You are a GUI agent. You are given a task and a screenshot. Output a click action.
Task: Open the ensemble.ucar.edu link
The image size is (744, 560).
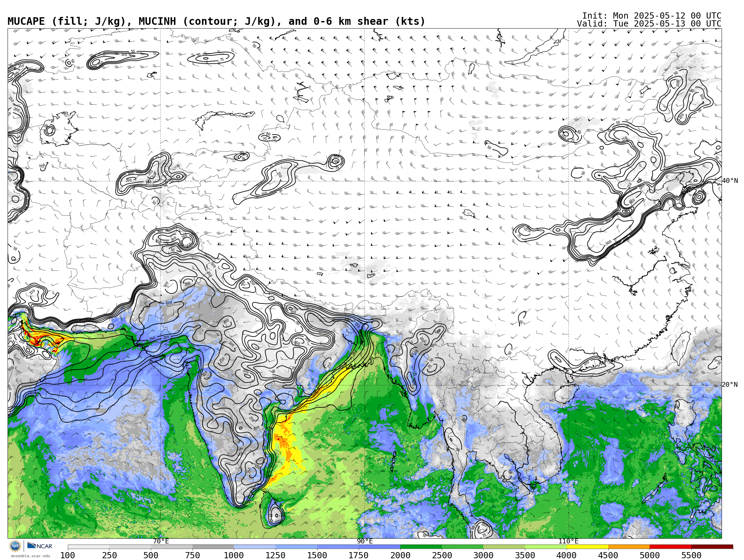[x=30, y=556]
